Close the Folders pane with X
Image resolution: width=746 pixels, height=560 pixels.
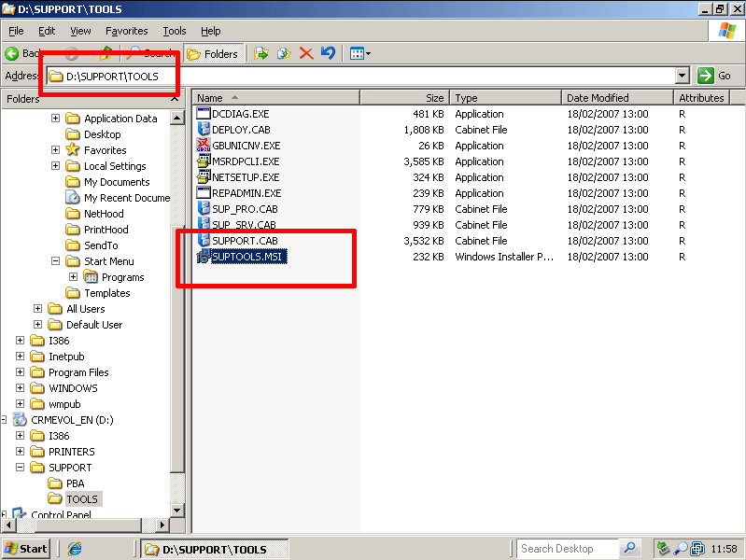click(x=175, y=99)
